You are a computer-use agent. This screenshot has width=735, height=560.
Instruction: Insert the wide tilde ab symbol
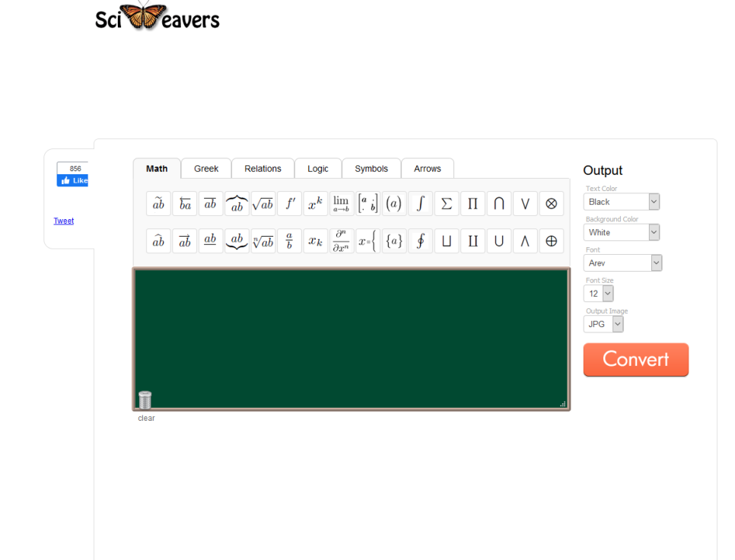158,204
